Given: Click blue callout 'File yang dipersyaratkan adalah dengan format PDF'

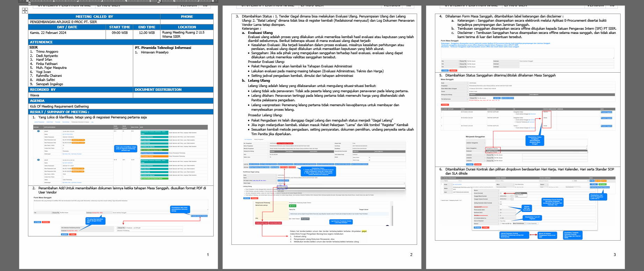Looking at the screenshot, I should [x=95, y=221].
